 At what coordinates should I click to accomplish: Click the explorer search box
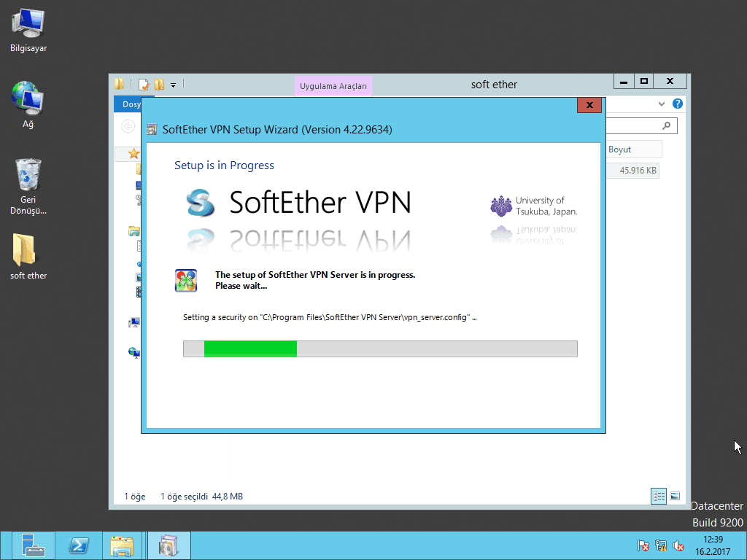[641, 125]
